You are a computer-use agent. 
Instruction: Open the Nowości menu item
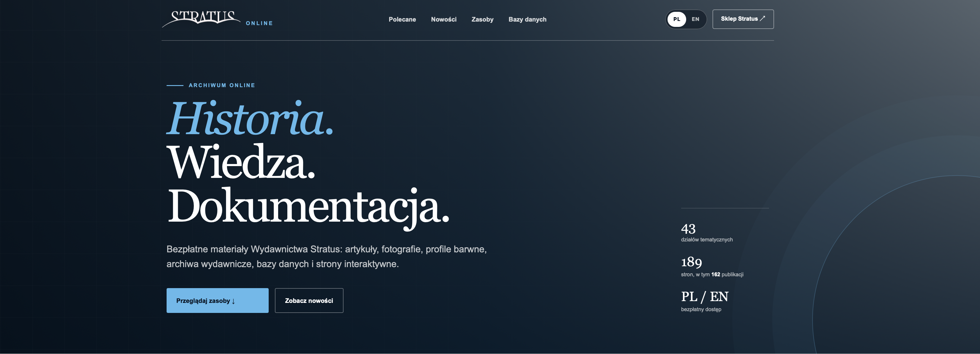coord(444,20)
